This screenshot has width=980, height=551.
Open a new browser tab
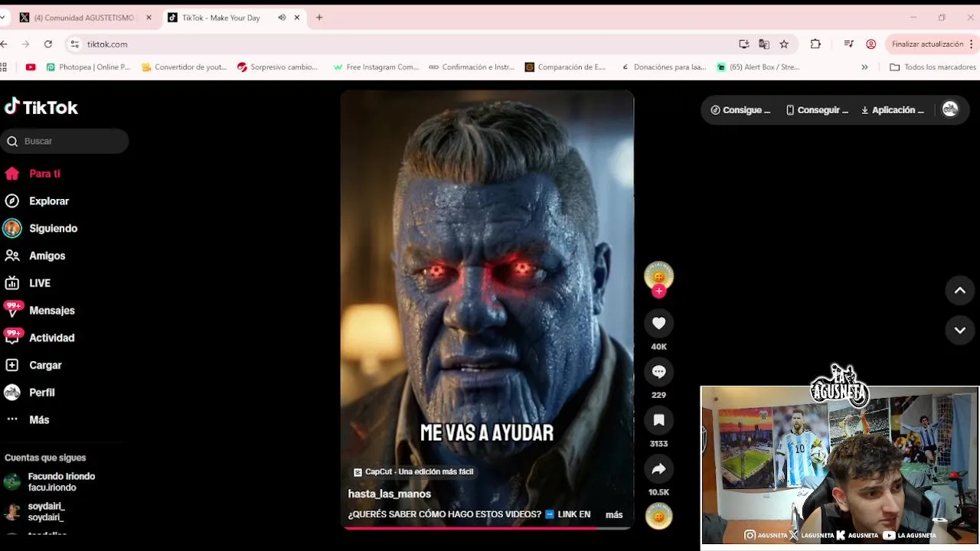coord(319,18)
